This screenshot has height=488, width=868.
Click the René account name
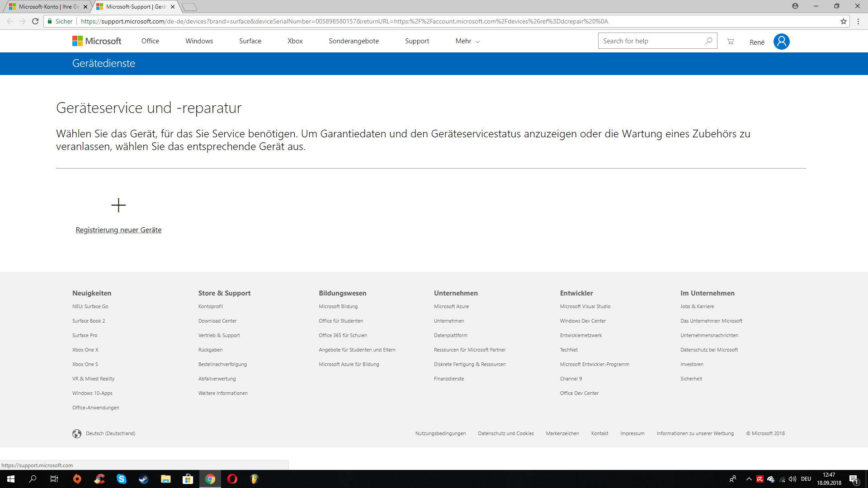pos(757,42)
